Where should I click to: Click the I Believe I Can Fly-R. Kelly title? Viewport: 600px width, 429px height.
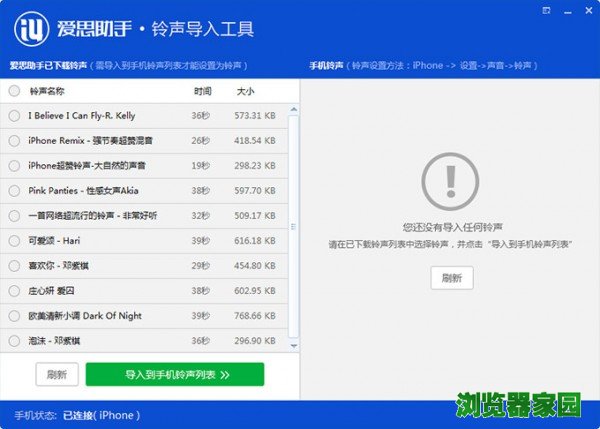coord(82,116)
